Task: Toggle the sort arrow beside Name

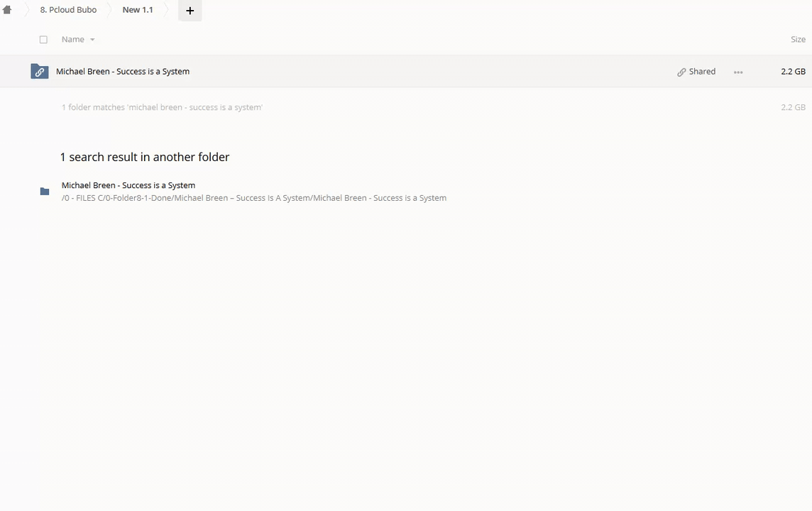Action: pos(92,40)
